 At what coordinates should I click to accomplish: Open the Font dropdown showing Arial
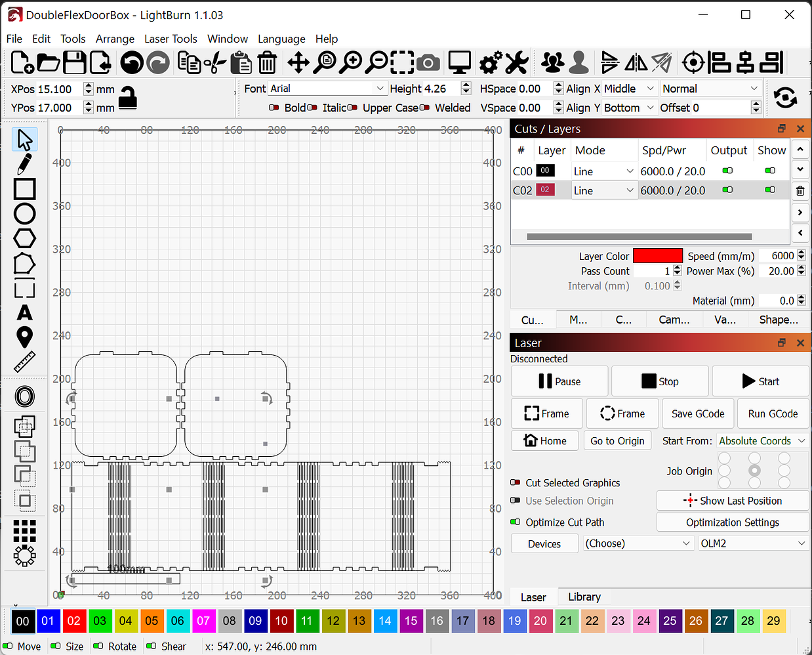click(x=328, y=88)
